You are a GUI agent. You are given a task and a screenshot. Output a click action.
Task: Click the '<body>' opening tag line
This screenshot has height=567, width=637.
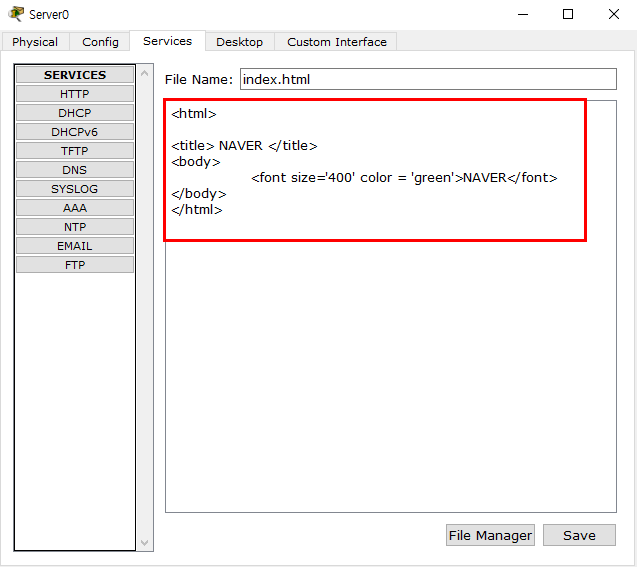195,162
